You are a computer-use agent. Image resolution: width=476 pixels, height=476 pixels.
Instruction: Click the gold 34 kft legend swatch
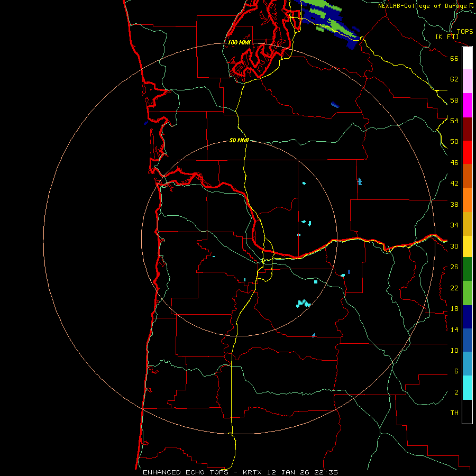coord(467,224)
